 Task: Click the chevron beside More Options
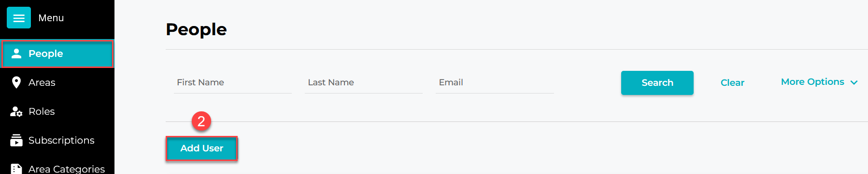coord(854,82)
